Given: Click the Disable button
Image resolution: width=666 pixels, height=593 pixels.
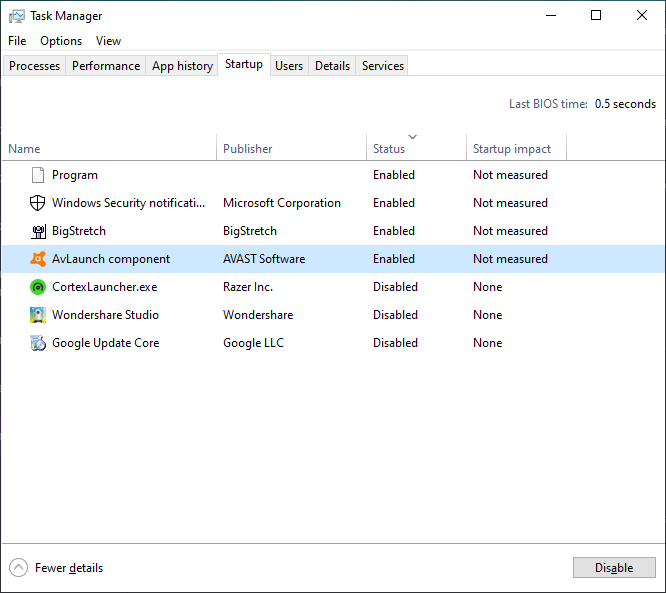Looking at the screenshot, I should tap(614, 568).
